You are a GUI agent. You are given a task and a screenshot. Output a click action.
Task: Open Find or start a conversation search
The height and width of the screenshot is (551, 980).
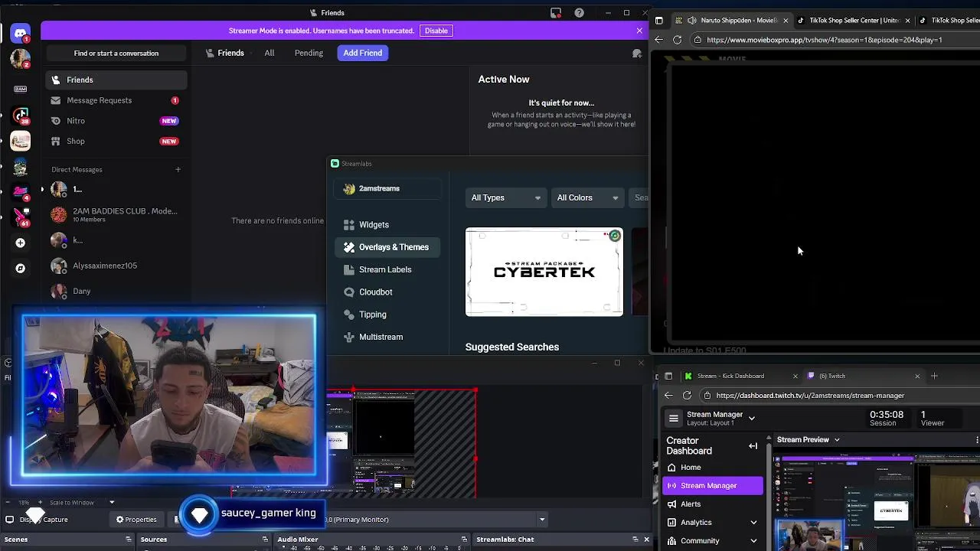coord(116,53)
